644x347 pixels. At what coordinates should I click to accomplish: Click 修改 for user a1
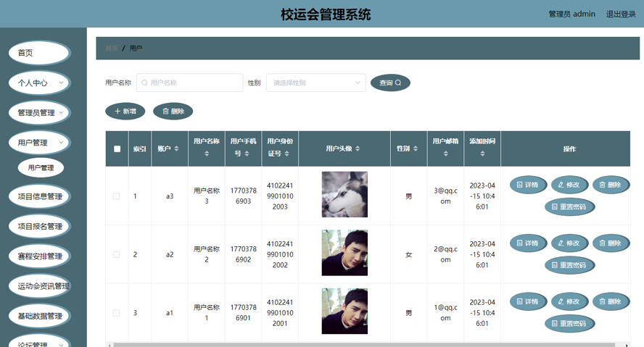(x=569, y=301)
